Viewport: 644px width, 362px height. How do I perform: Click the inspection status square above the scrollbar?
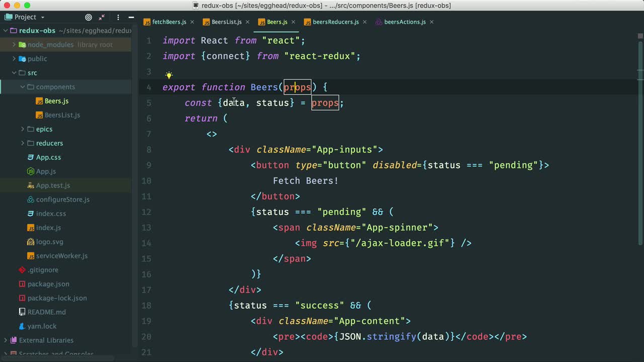(x=640, y=36)
